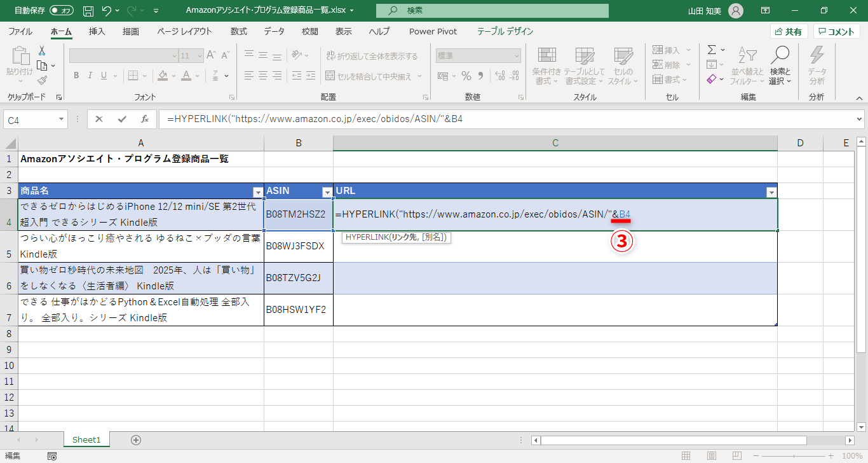Cancel the formula entry with the X icon
This screenshot has width=868, height=463.
[99, 119]
